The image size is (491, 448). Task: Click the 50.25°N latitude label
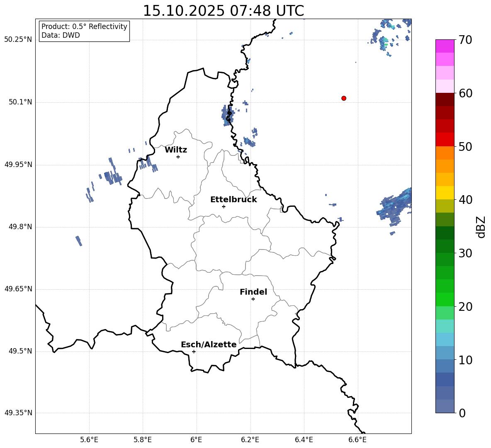pos(18,40)
